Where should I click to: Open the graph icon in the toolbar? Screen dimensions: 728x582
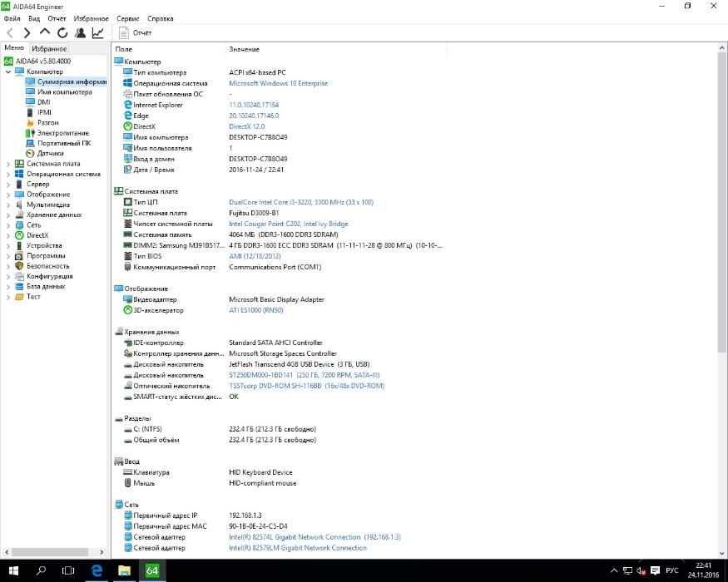click(x=97, y=33)
